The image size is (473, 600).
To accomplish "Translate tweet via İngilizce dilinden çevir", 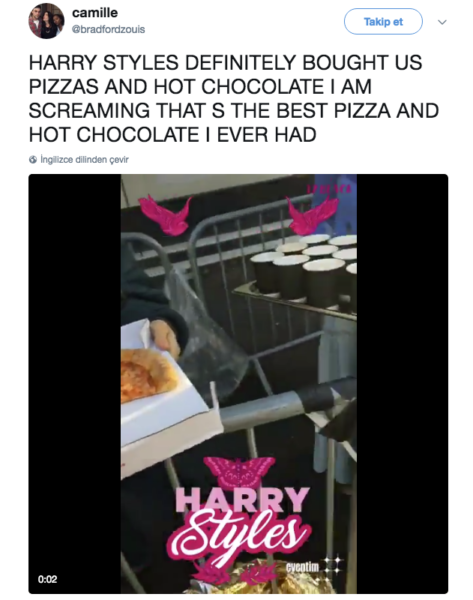I will click(x=85, y=160).
